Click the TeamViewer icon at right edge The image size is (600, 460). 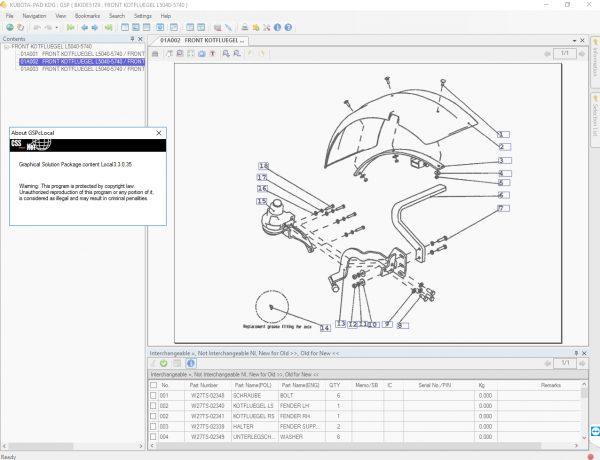pos(595,431)
